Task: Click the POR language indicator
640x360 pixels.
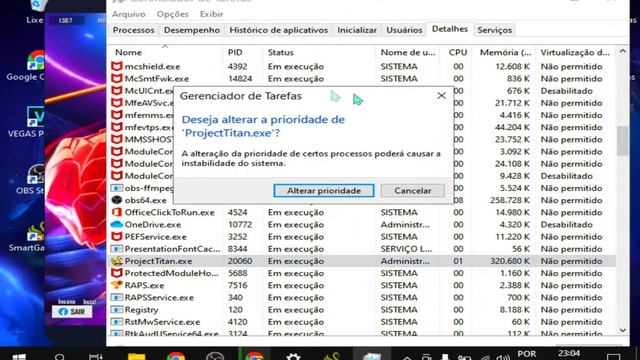Action: point(527,354)
